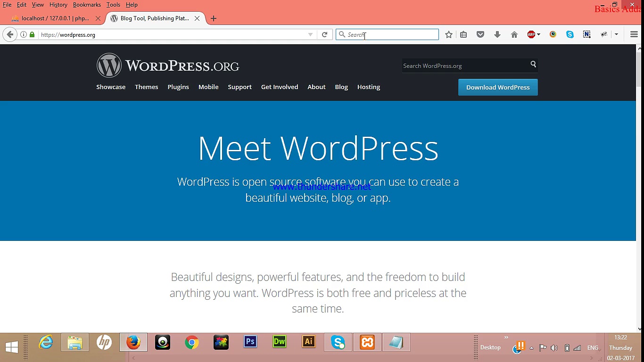Switch to localhost phpMyAdmin tab
Image resolution: width=644 pixels, height=362 pixels.
tap(56, 18)
